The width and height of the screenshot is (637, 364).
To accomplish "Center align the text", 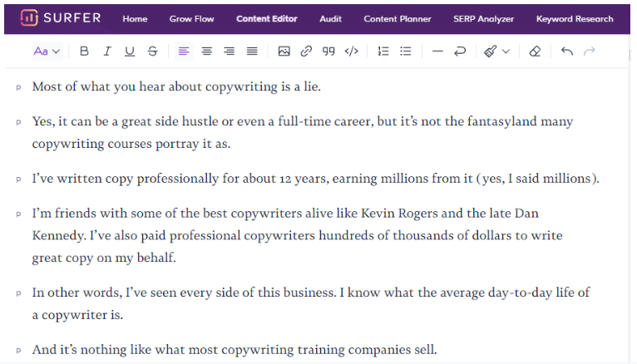I will click(207, 52).
